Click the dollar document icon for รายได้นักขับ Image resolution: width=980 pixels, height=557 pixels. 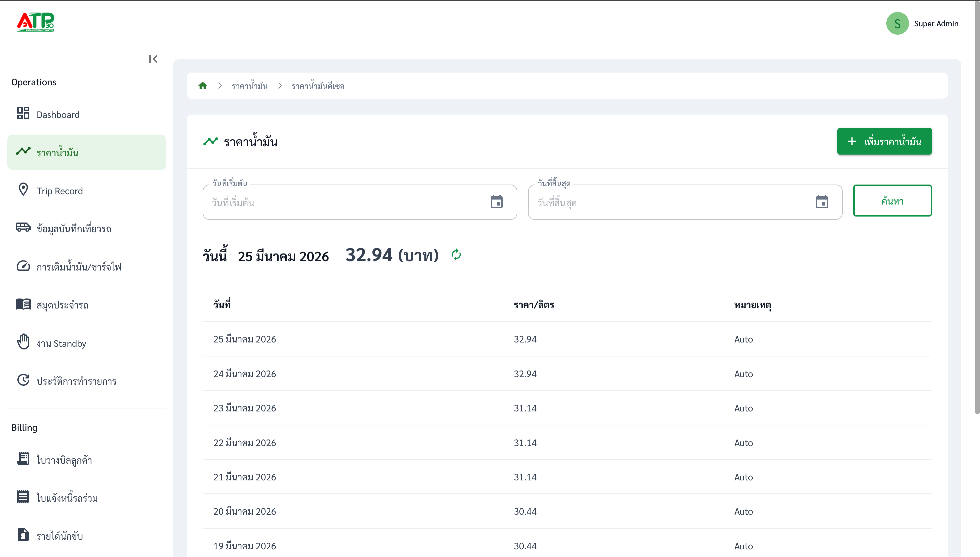(x=23, y=535)
